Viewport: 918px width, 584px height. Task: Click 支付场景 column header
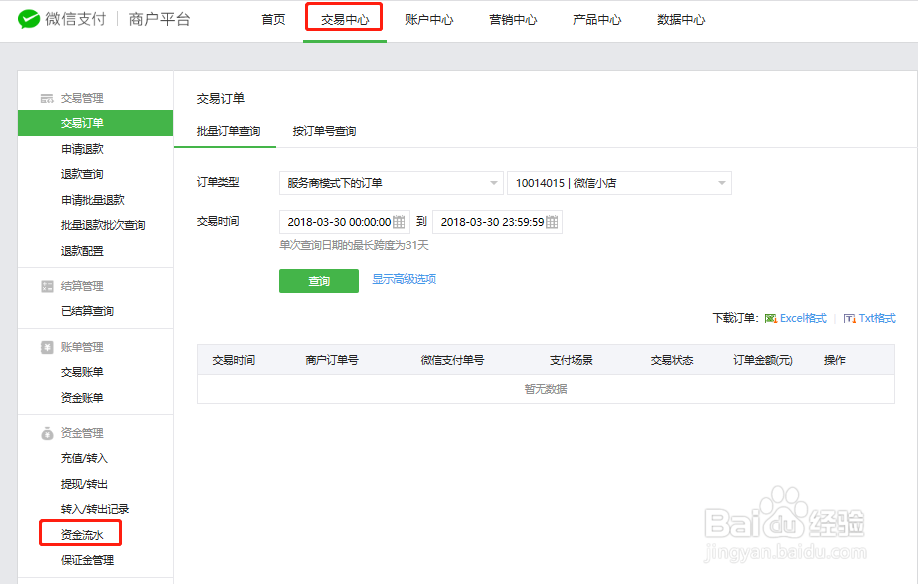coord(571,360)
